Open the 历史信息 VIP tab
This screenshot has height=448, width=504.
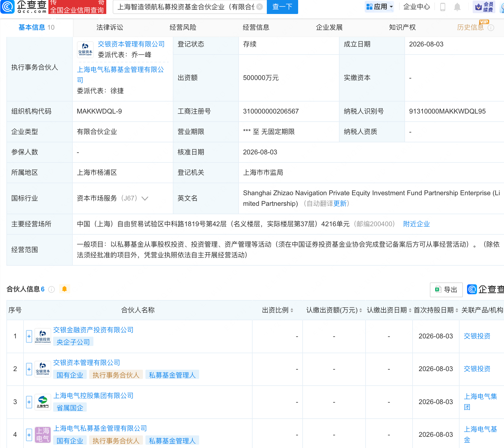[x=470, y=27]
